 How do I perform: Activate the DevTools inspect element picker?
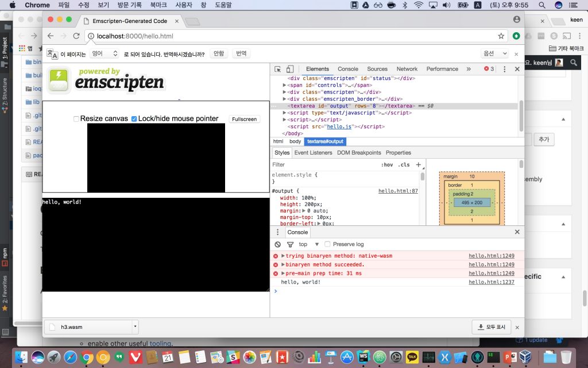pos(278,69)
